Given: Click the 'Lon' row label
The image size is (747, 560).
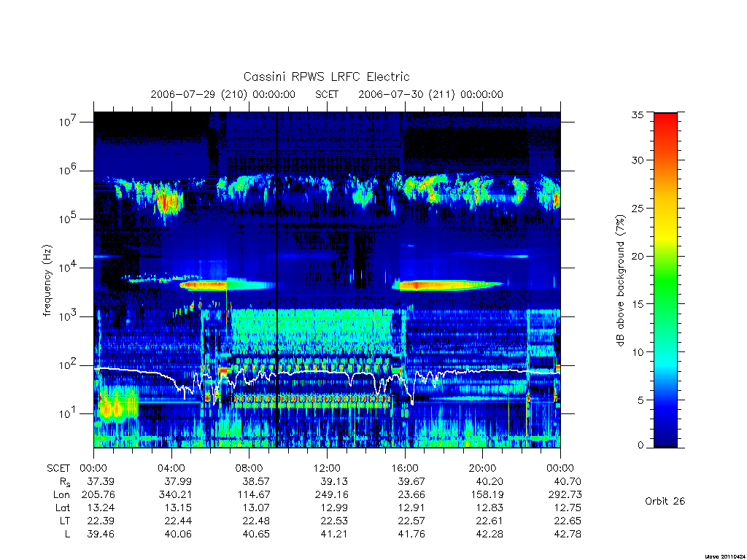Looking at the screenshot, I should pyautogui.click(x=61, y=495).
